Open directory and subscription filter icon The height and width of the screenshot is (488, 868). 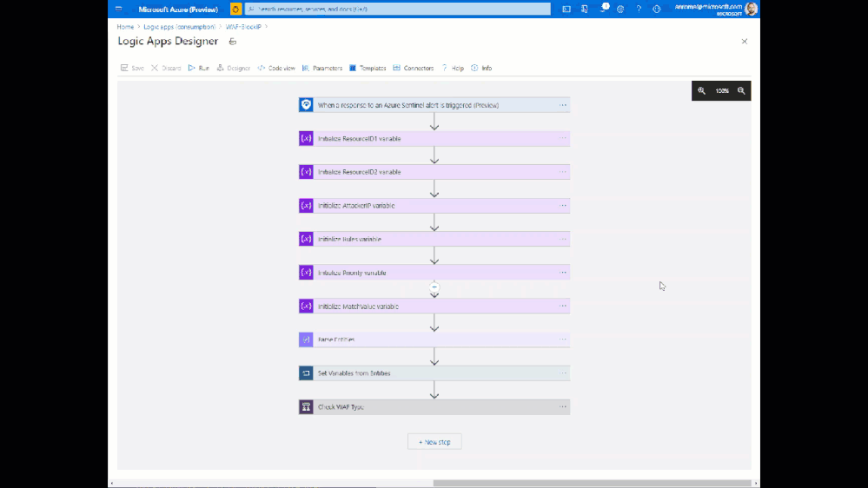pos(585,9)
